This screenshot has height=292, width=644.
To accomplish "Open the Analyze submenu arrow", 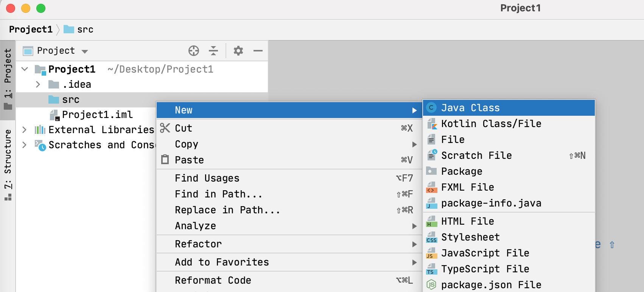I will point(414,226).
